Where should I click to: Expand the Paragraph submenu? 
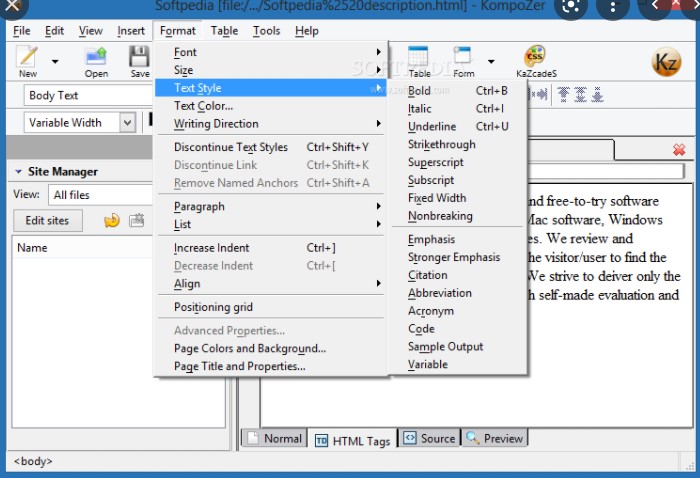271,207
